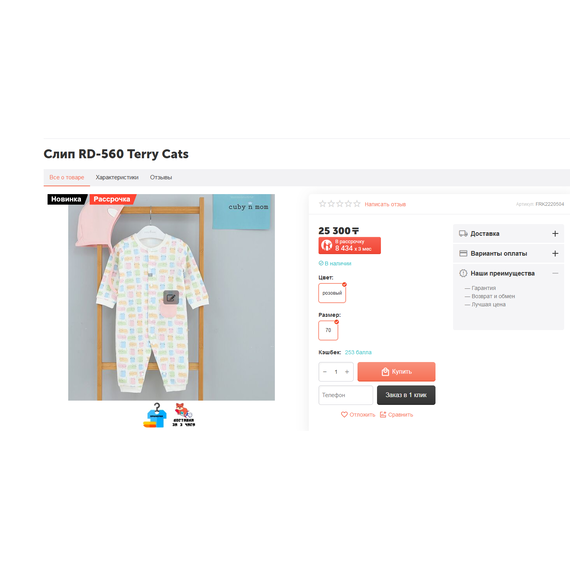The width and height of the screenshot is (570, 570).
Task: Collapse the Наши преимущества section
Action: [555, 273]
